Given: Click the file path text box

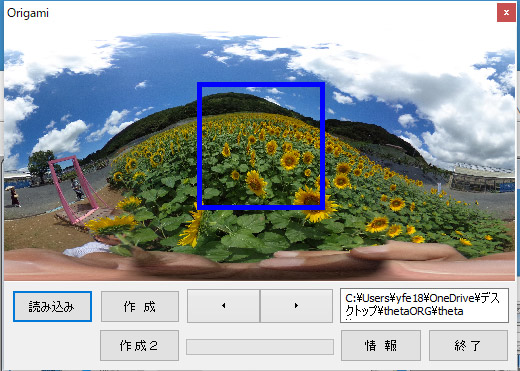Looking at the screenshot, I should pyautogui.click(x=424, y=305).
